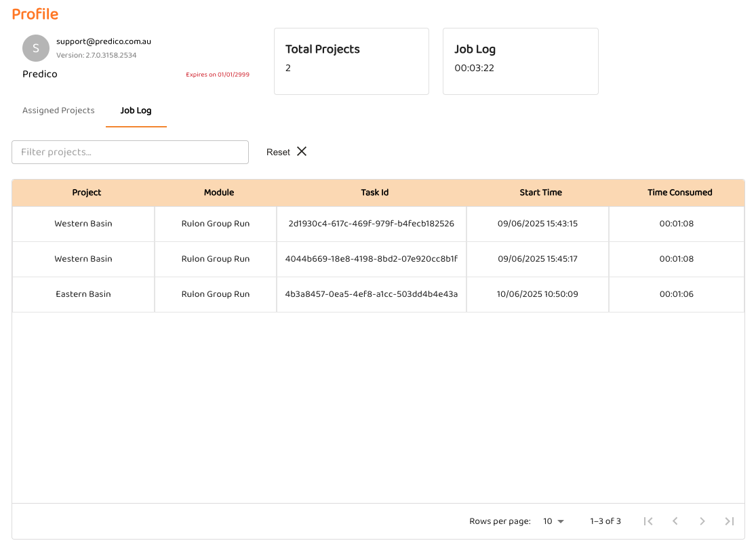The height and width of the screenshot is (545, 756).
Task: Sort by the Start Time column header
Action: click(x=540, y=193)
